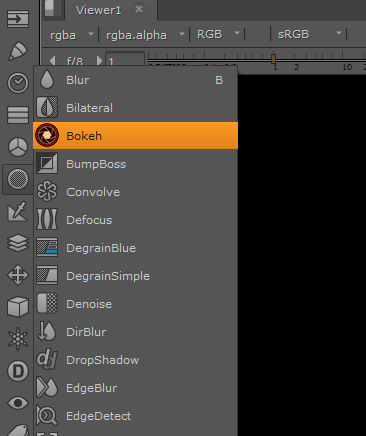Select the highlighted Bokeh menu entry

[x=136, y=135]
